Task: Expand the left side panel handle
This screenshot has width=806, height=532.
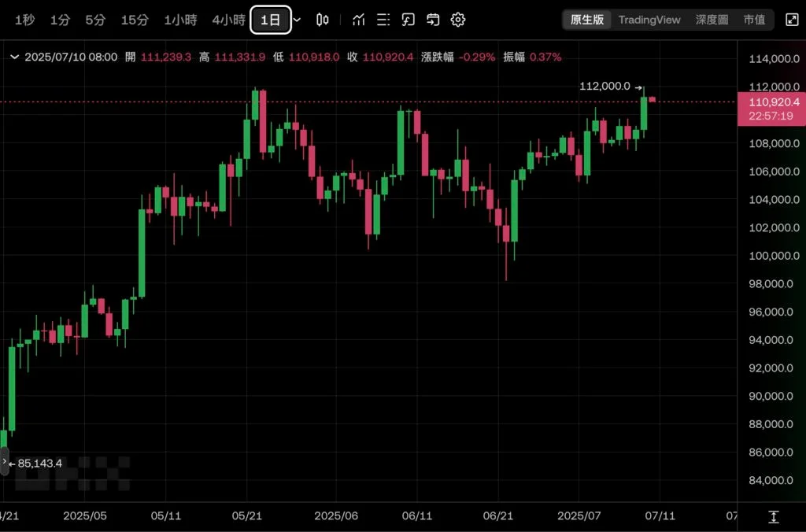Action: click(5, 461)
